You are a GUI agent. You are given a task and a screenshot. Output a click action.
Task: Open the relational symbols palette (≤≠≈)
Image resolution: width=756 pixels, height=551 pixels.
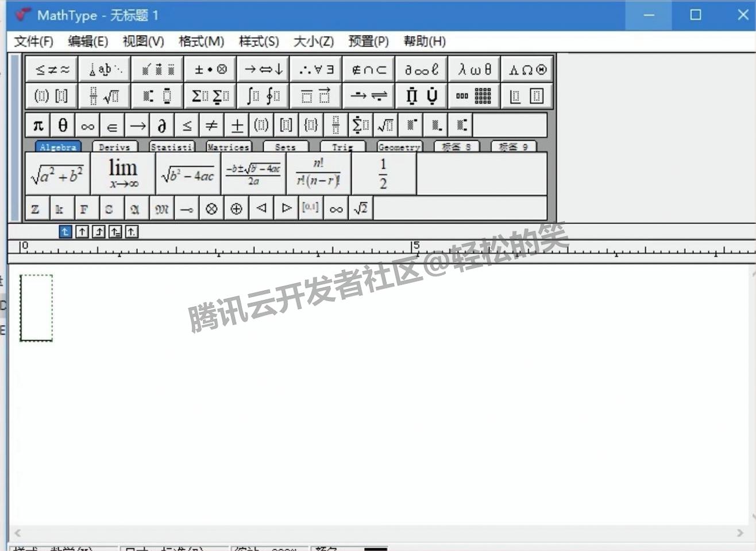pyautogui.click(x=51, y=68)
